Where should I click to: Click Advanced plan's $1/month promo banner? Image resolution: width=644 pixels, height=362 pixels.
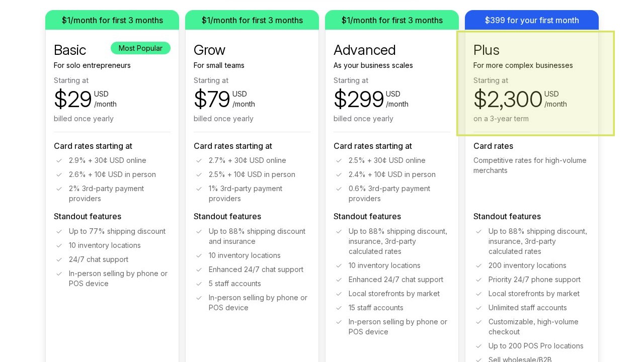392,20
